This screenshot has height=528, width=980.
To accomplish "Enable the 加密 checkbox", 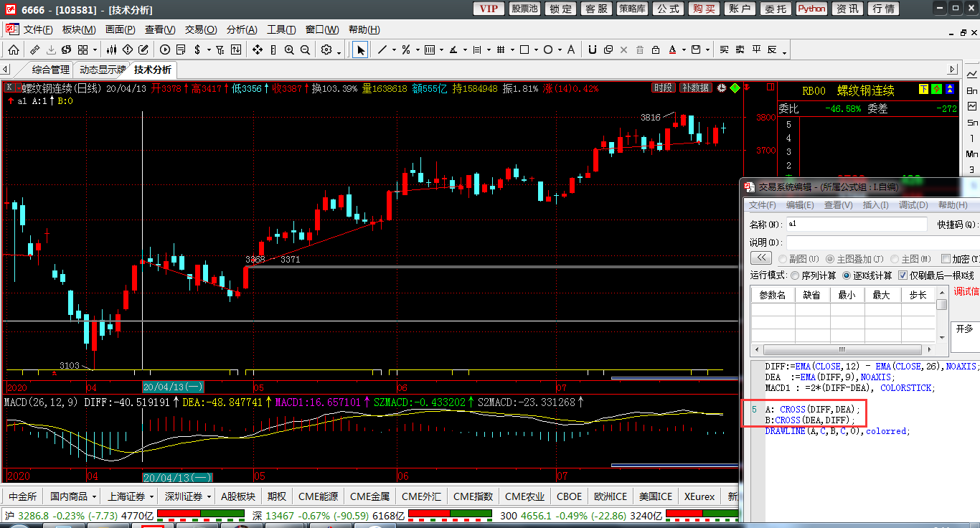I will [x=946, y=259].
